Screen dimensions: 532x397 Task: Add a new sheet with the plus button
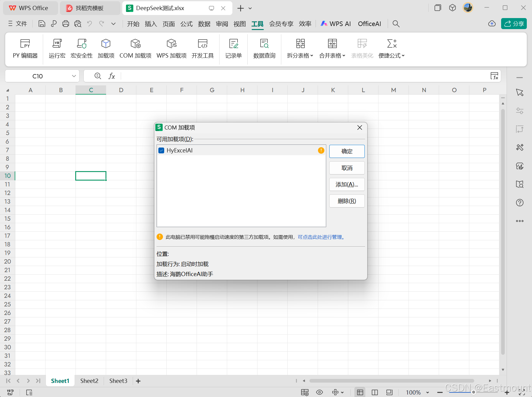click(138, 381)
